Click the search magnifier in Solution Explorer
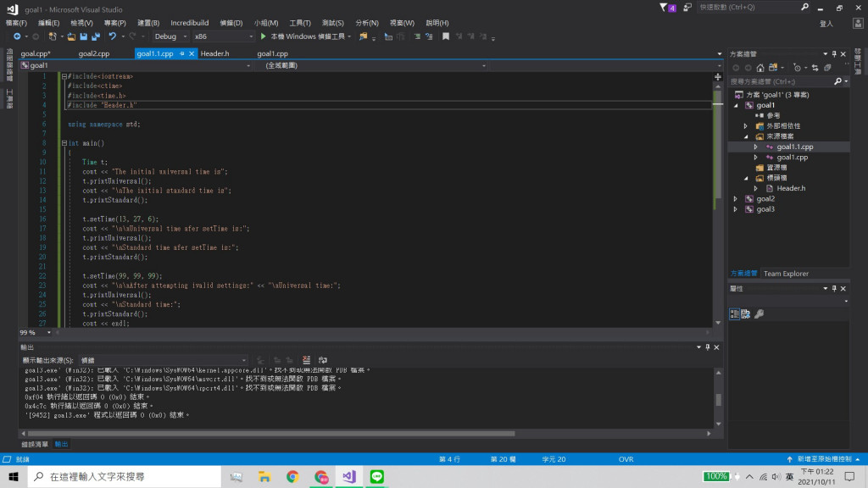The width and height of the screenshot is (868, 488). (838, 81)
